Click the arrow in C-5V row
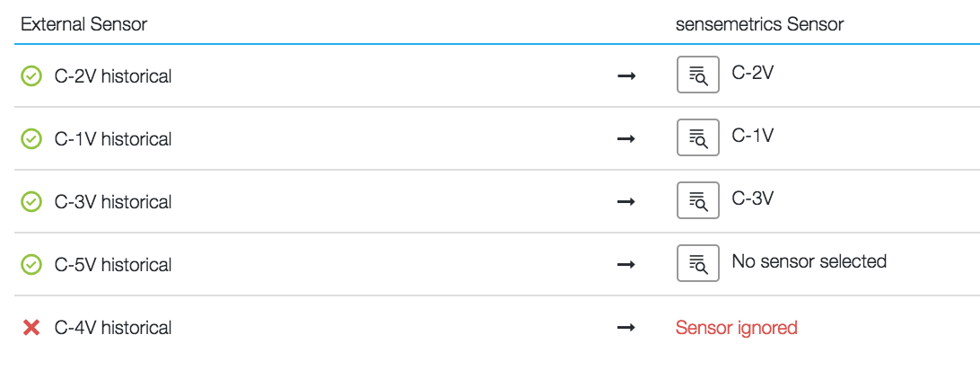 (x=626, y=265)
